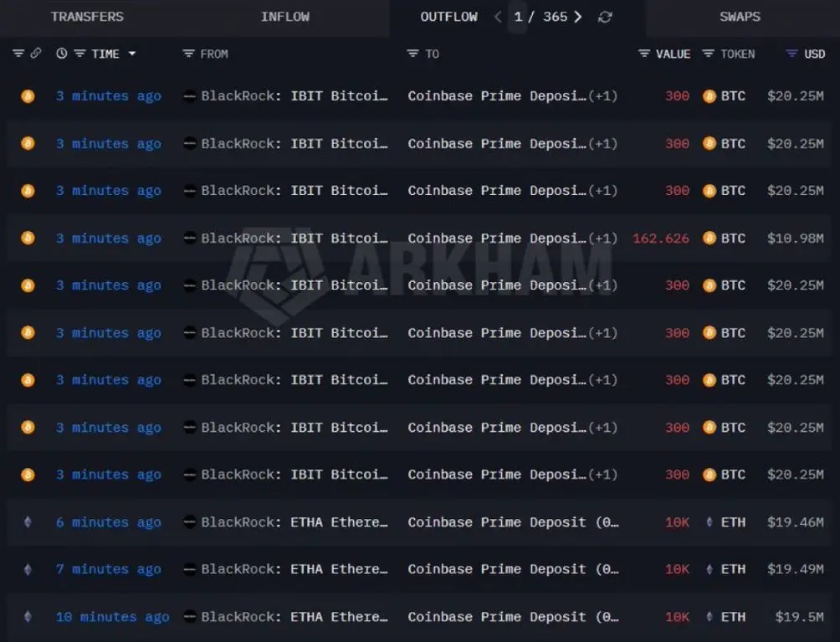Select the OUTFLOW tab
This screenshot has width=840, height=642.
[x=449, y=17]
